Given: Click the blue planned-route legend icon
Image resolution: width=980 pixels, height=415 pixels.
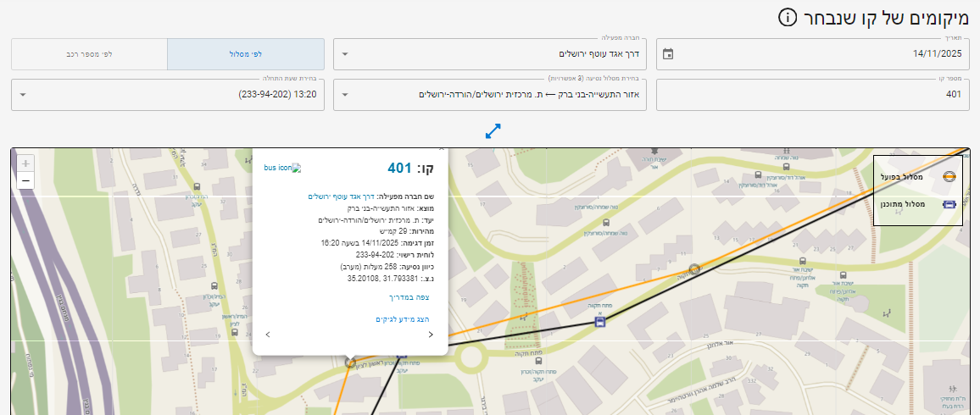Looking at the screenshot, I should 949,204.
